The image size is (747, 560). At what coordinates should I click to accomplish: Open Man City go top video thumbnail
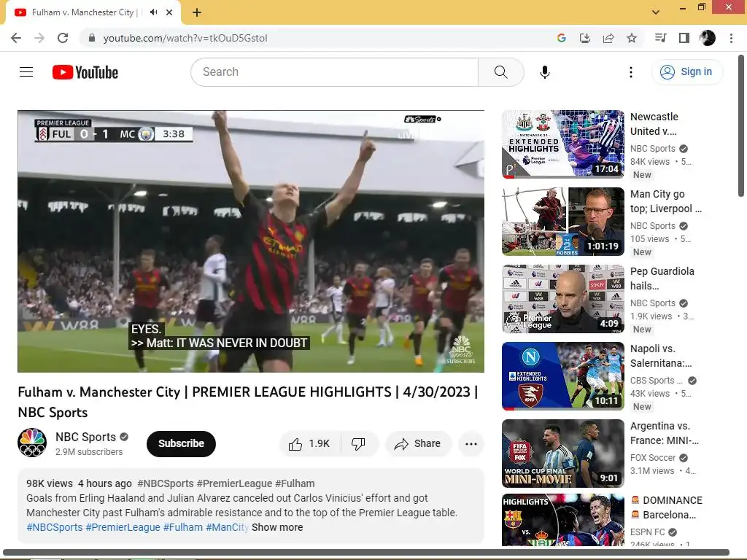pyautogui.click(x=563, y=222)
